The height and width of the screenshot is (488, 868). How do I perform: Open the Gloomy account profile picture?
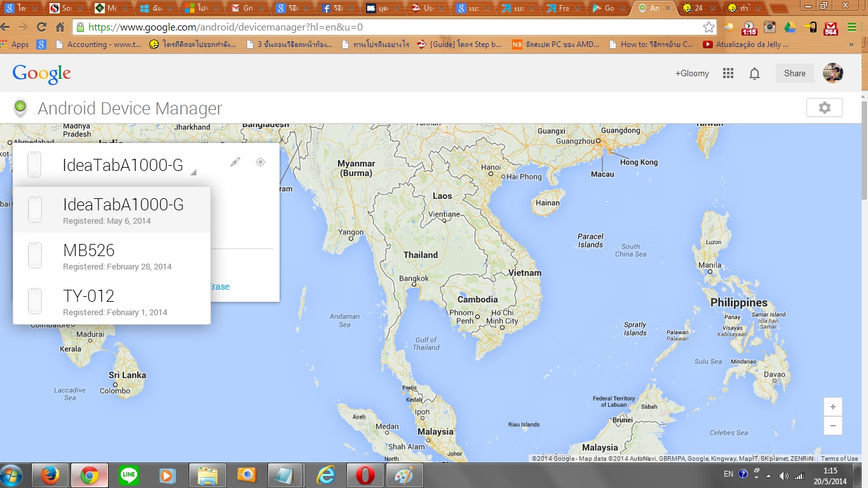(x=833, y=73)
